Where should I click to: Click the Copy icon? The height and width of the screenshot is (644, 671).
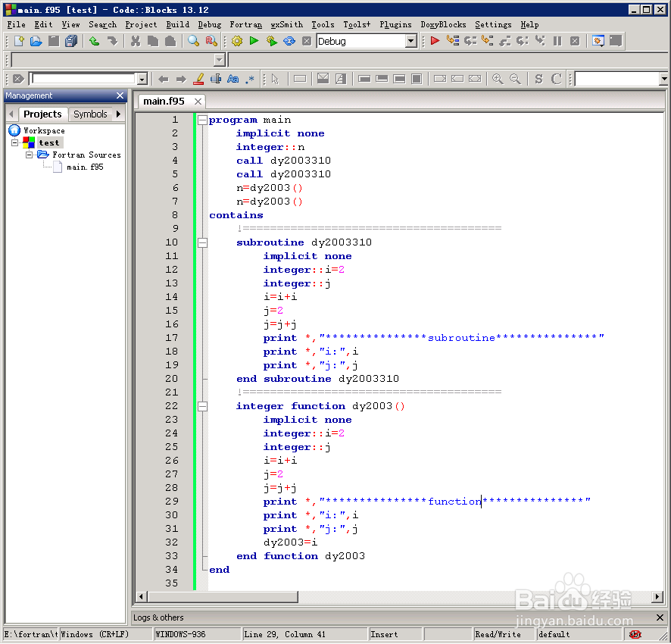click(153, 41)
